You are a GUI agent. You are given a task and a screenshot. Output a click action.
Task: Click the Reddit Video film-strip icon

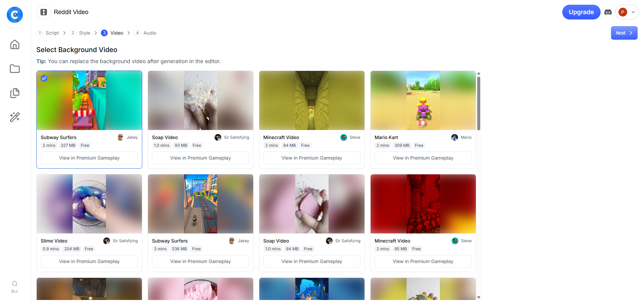[x=44, y=12]
